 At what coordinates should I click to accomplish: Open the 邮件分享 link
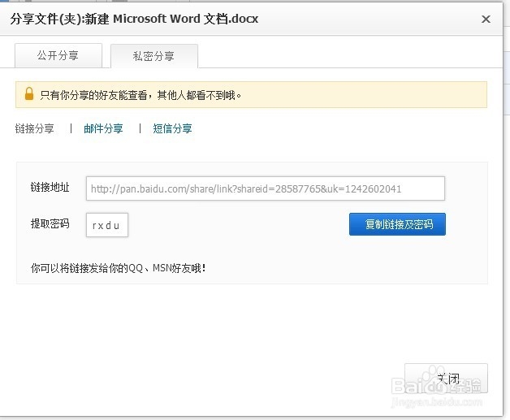[103, 128]
